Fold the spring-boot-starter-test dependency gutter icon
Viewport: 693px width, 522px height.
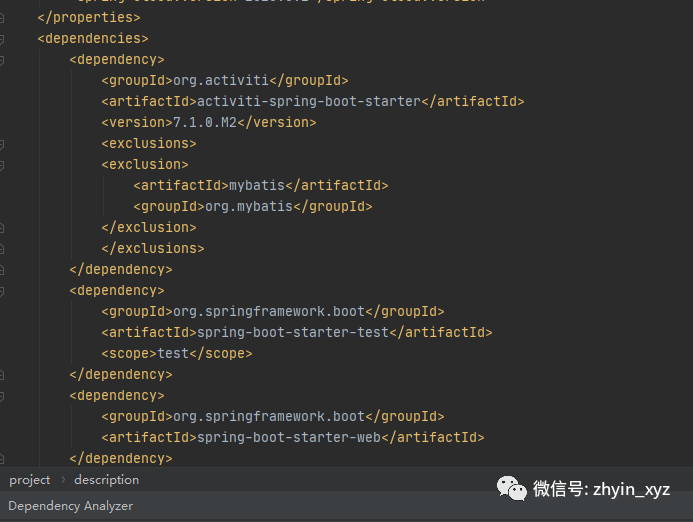coord(2,291)
